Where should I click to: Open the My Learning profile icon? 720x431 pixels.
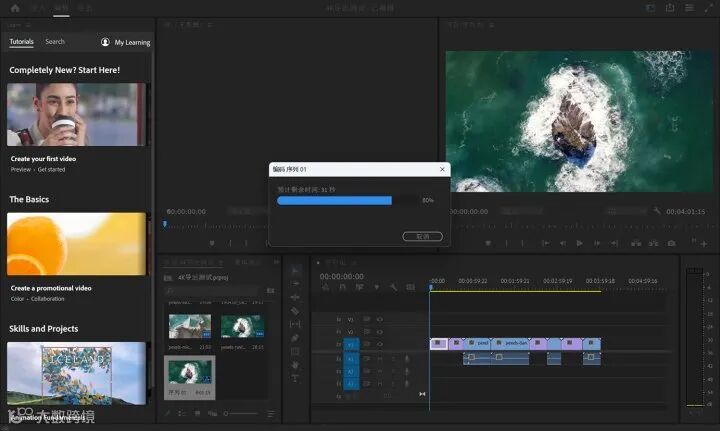pyautogui.click(x=106, y=42)
